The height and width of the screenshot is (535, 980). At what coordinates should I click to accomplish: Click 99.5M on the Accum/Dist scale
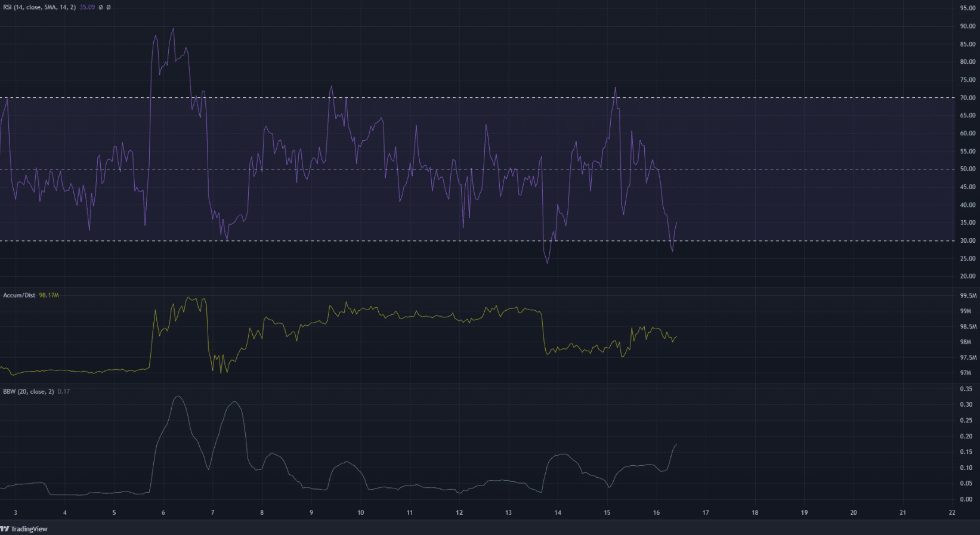(968, 296)
